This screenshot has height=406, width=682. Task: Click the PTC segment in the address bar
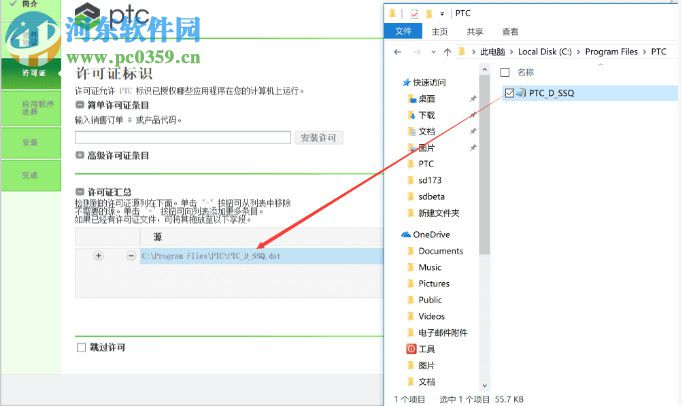point(659,52)
